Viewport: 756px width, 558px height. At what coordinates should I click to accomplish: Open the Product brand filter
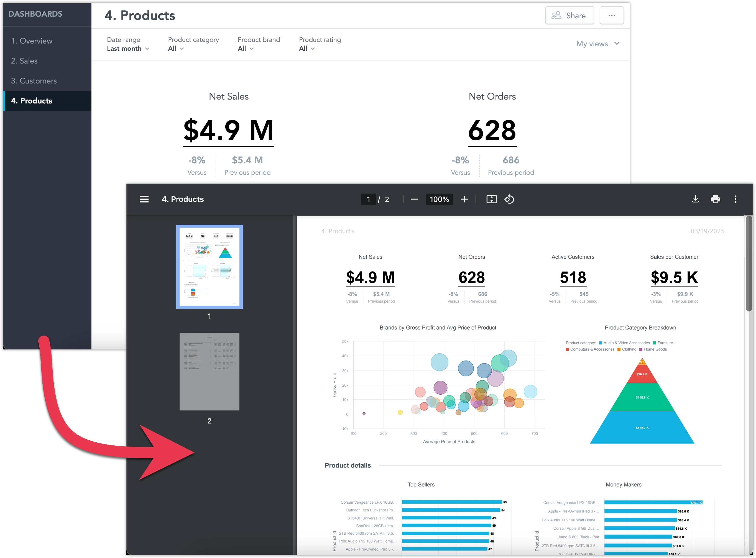(245, 48)
